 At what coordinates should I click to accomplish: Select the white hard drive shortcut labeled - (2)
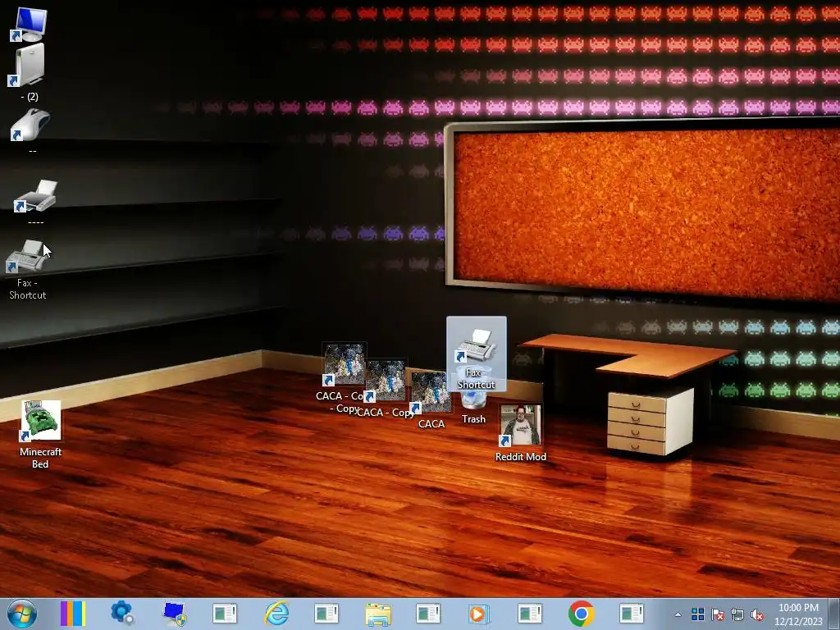[29, 72]
